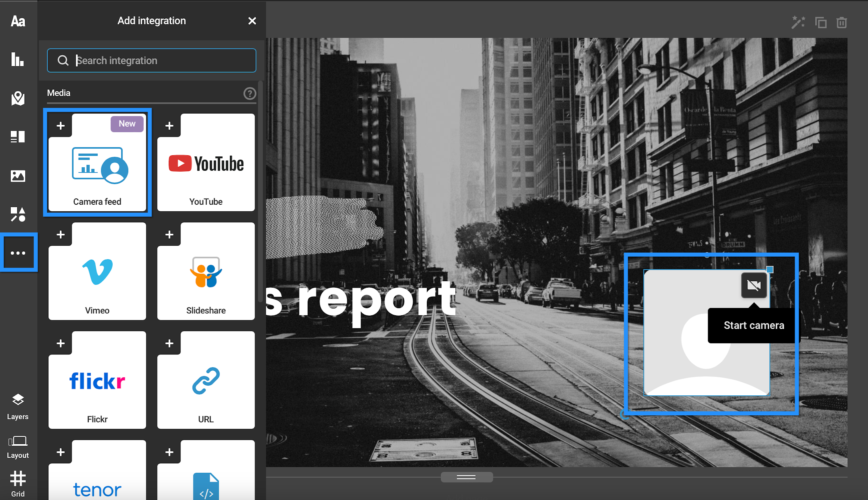Screen dimensions: 868x500
Task: Click the plus on the Tenor card
Action: (x=60, y=452)
